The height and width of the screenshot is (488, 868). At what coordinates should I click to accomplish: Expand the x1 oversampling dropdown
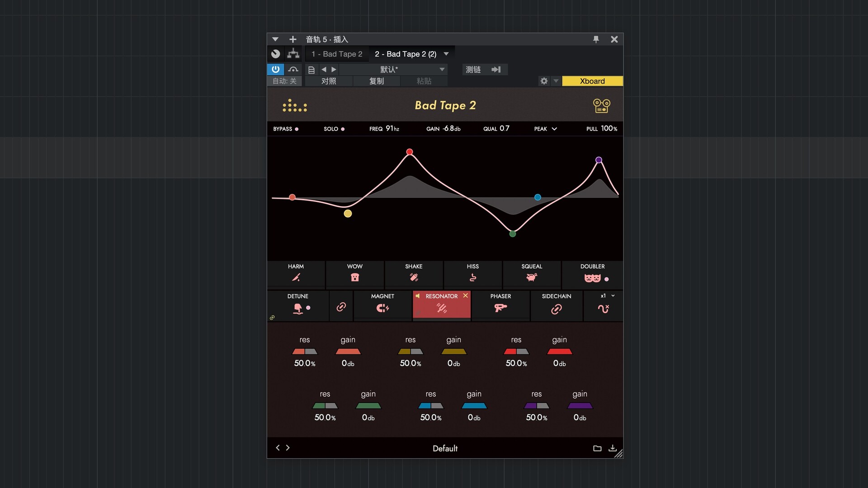(x=608, y=296)
